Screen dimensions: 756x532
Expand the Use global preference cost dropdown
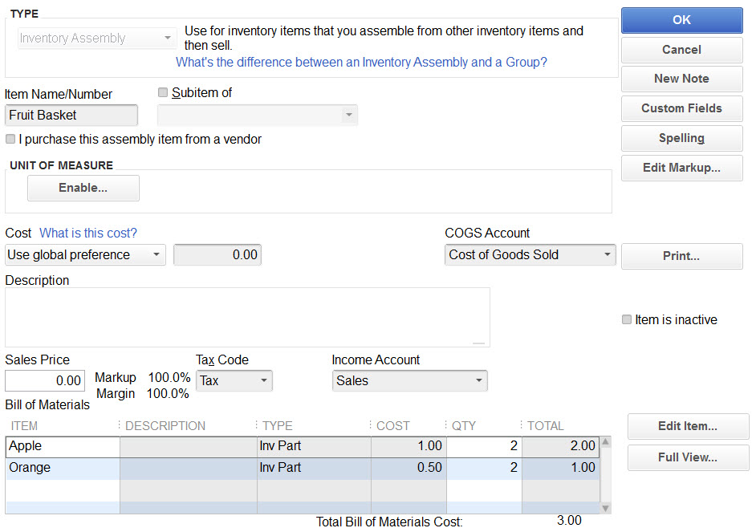point(85,254)
